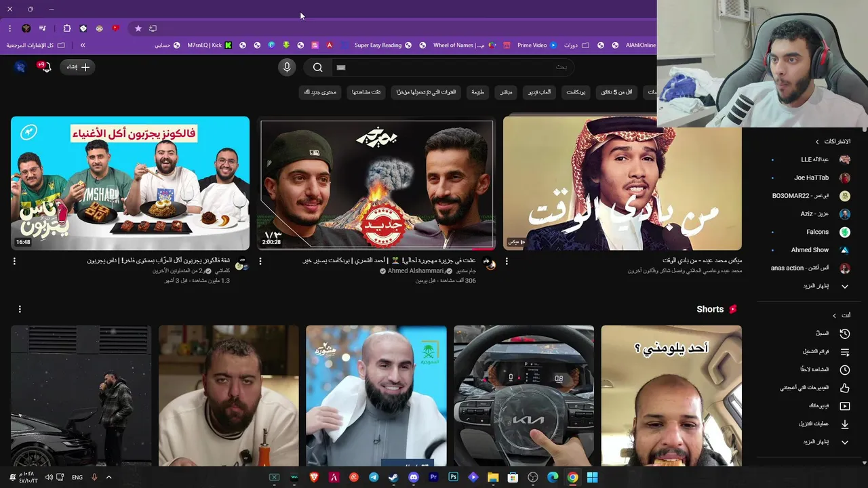The image size is (868, 488).
Task: Toggle microphone in system tray
Action: (x=94, y=477)
